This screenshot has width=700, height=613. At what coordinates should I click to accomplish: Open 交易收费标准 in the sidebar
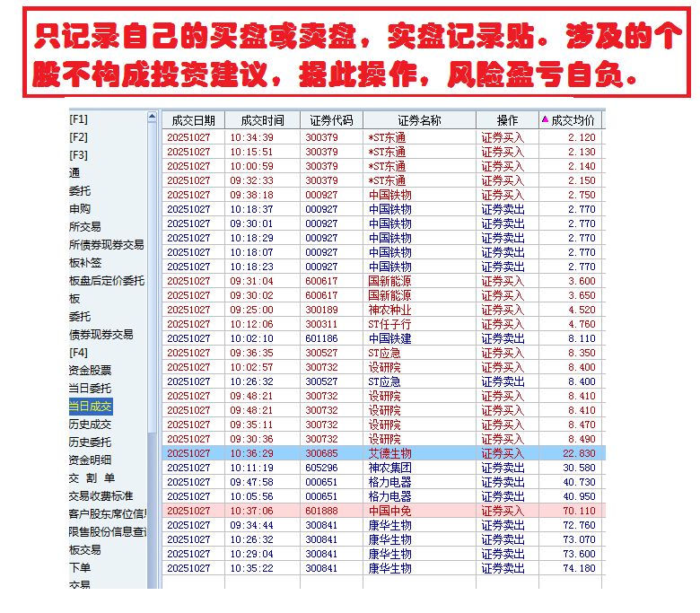coord(101,496)
